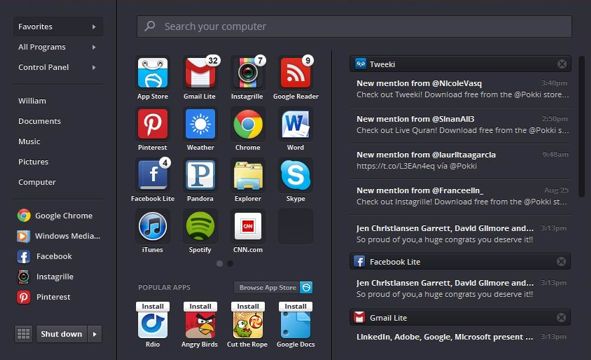Open Facebook Lite app icon

[153, 175]
